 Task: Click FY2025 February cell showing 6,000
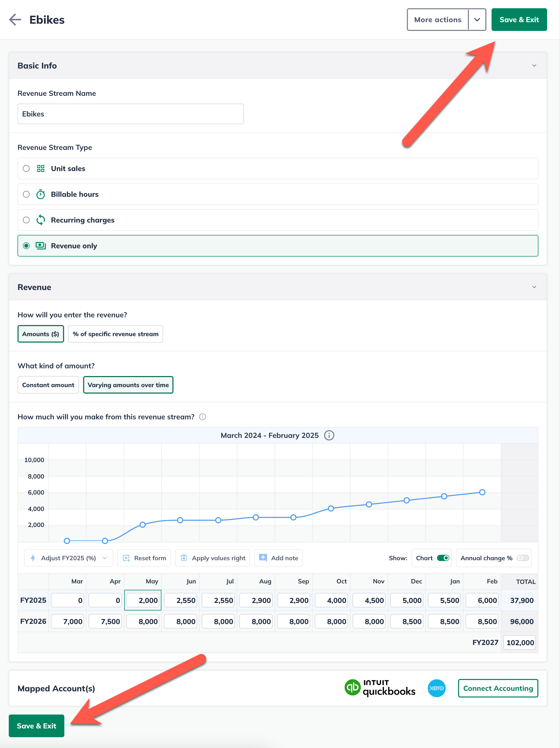(482, 601)
